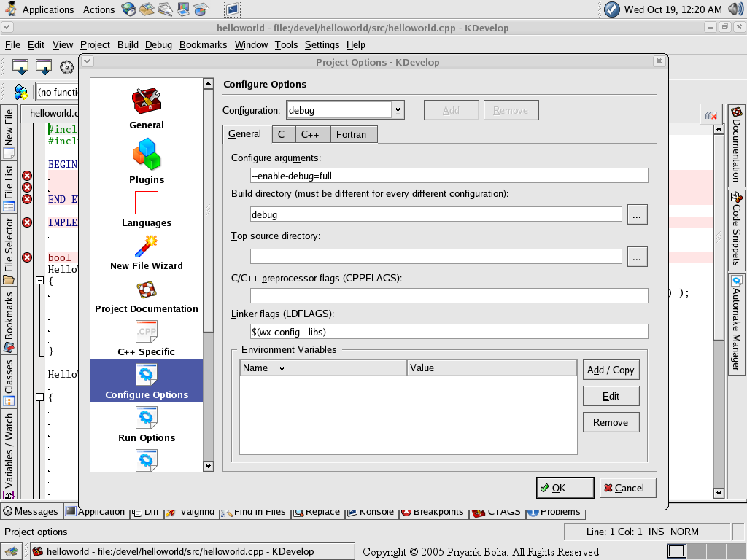Open Run Options section
Image resolution: width=747 pixels, height=560 pixels.
(x=146, y=425)
